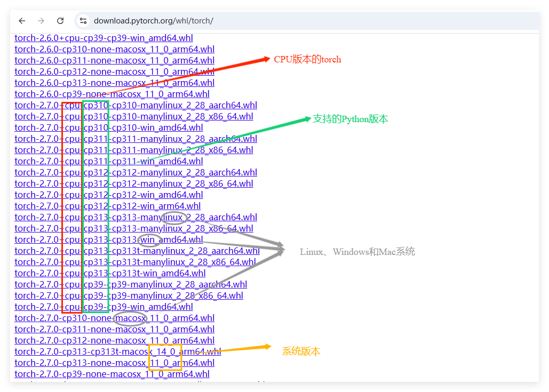This screenshot has width=549, height=392.
Task: Click the torch-2.7.0 cp310 manylinux x86_64 link
Action: [133, 116]
